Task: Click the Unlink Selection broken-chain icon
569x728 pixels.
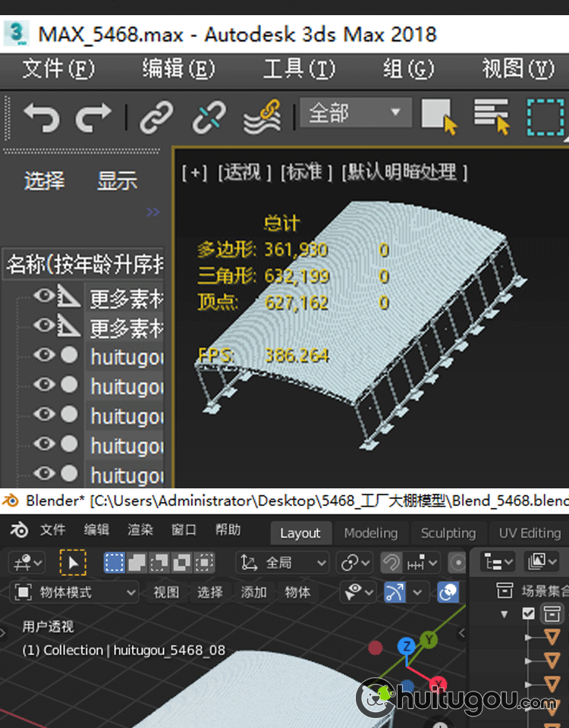Action: tap(208, 117)
